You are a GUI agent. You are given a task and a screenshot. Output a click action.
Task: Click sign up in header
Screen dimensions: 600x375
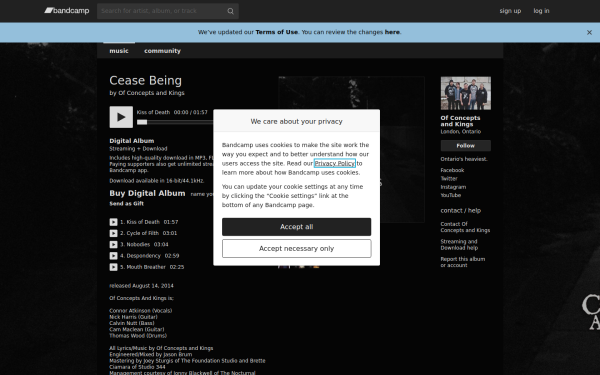coord(510,11)
